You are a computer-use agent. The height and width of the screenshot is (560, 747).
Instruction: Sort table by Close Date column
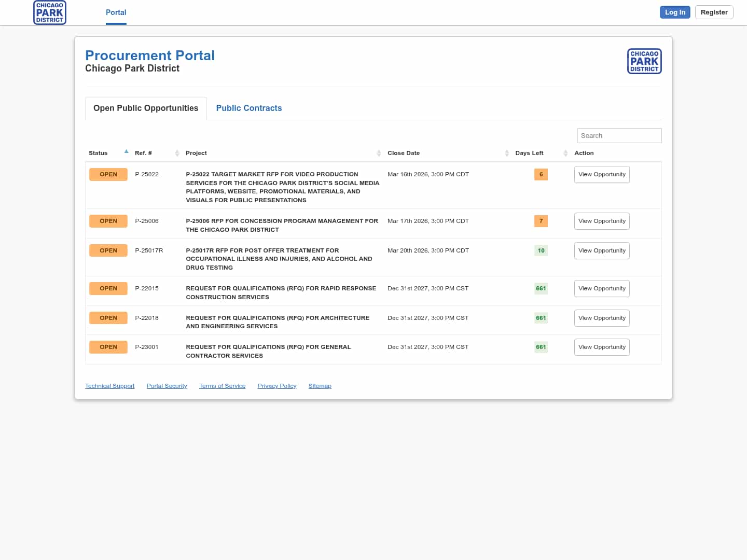(x=506, y=153)
